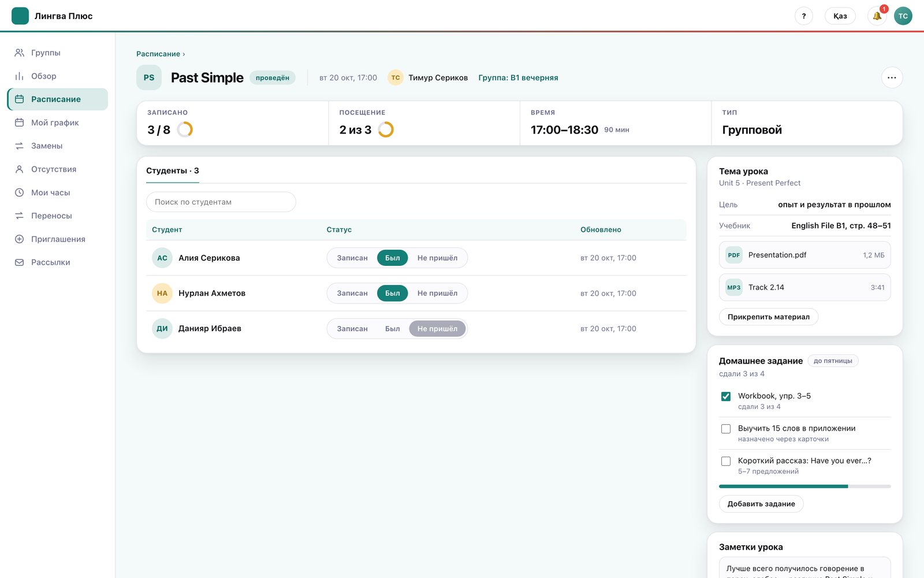Click the Посещение progress ring

point(386,129)
